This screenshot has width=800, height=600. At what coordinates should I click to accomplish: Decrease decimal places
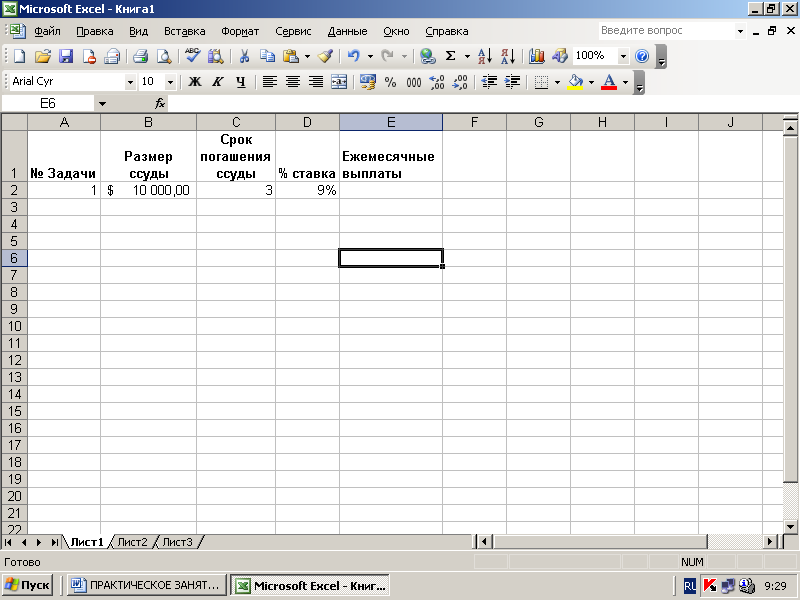point(460,82)
